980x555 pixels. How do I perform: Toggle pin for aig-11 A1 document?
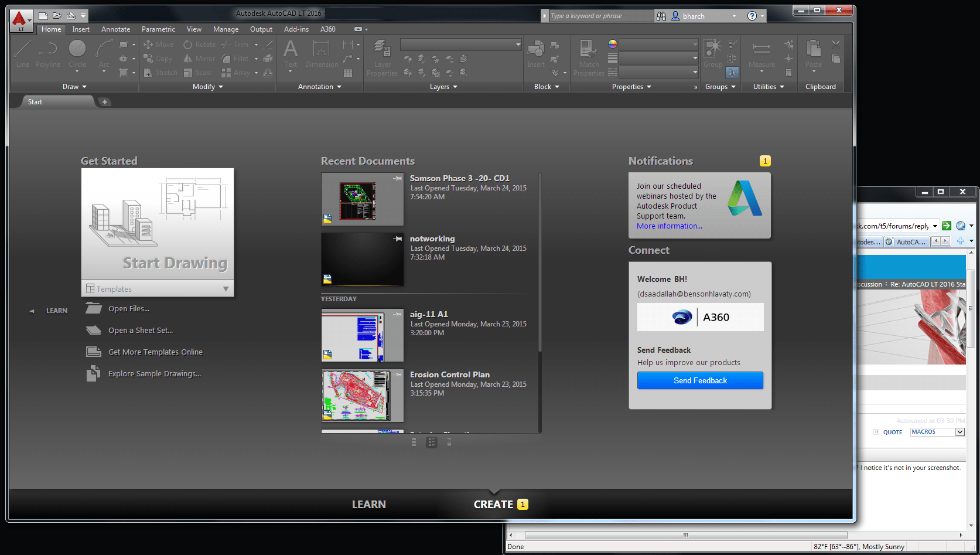point(398,314)
